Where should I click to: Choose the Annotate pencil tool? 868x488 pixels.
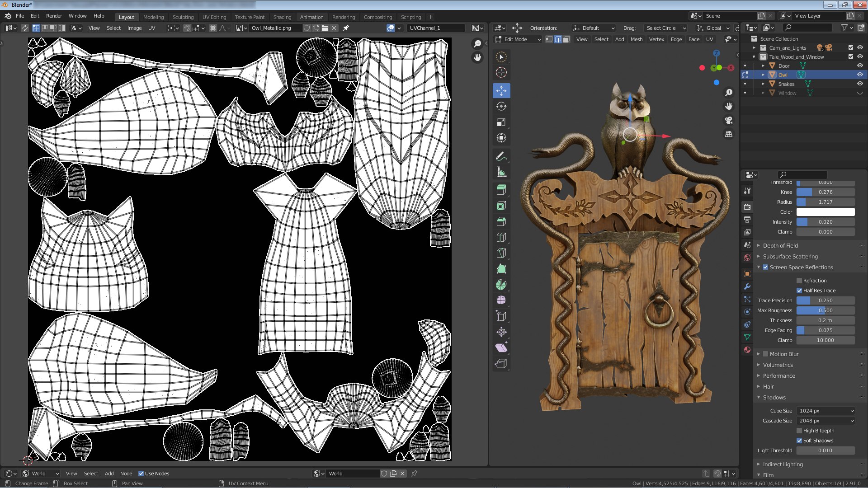[501, 157]
